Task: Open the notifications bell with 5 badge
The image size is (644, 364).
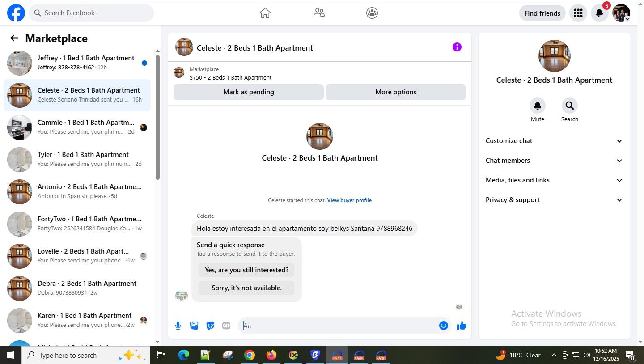Action: click(600, 13)
